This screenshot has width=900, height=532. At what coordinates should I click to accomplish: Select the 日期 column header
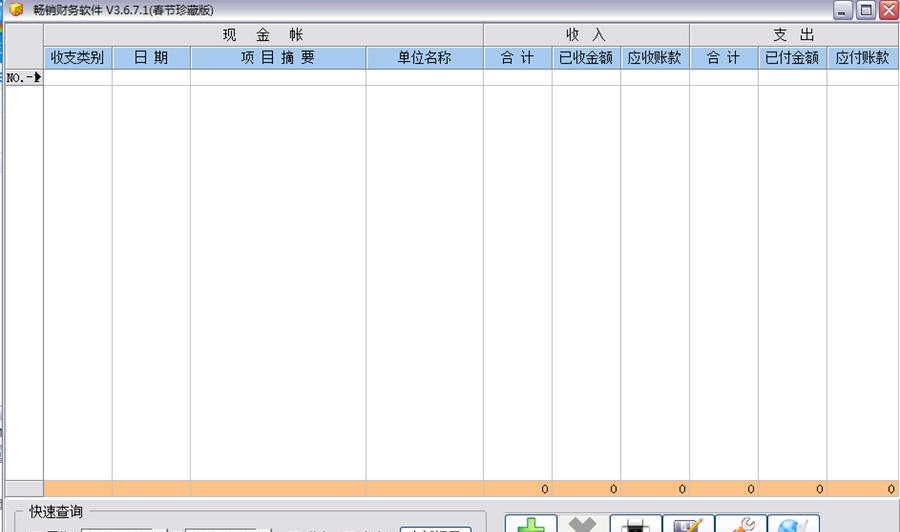[152, 58]
